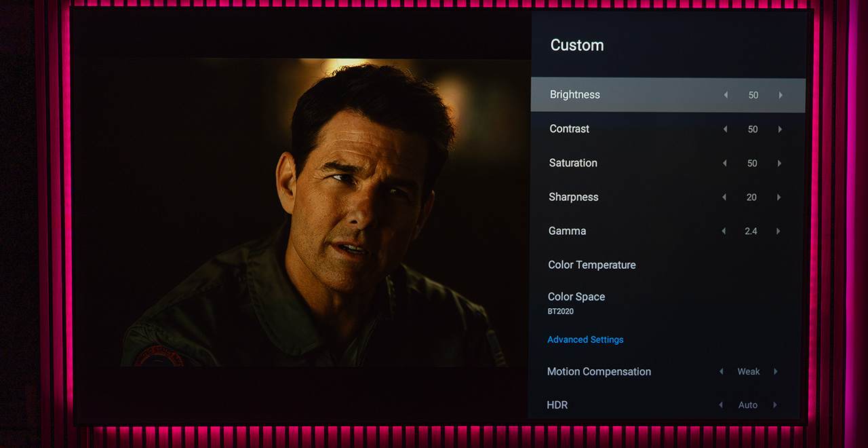
Task: Open the Color Temperature submenu
Action: (x=591, y=265)
